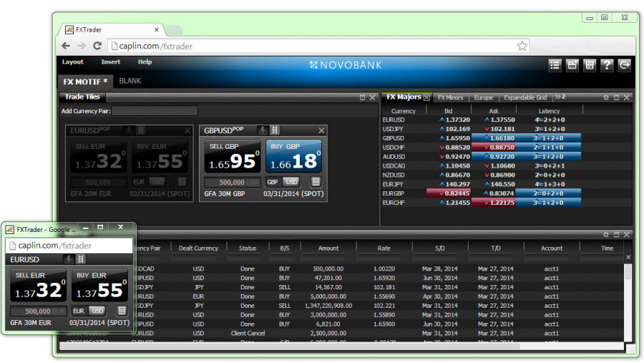This screenshot has height=363, width=644.
Task: Click the 500,000 GBP amount field
Action: click(233, 182)
